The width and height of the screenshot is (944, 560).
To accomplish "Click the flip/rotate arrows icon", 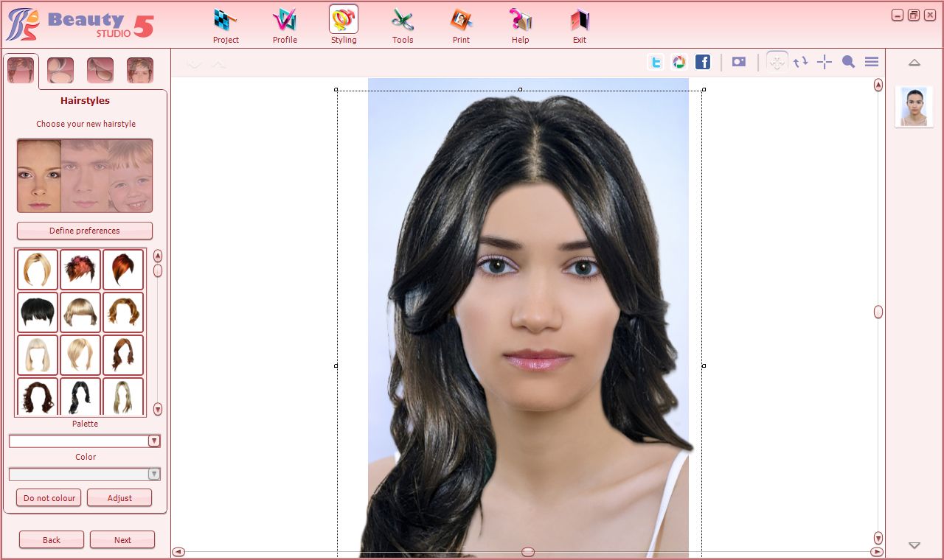I will click(x=801, y=62).
